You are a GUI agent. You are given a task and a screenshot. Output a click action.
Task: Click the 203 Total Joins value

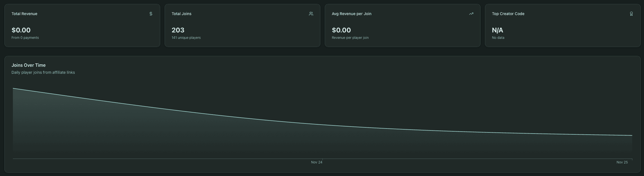(x=178, y=30)
